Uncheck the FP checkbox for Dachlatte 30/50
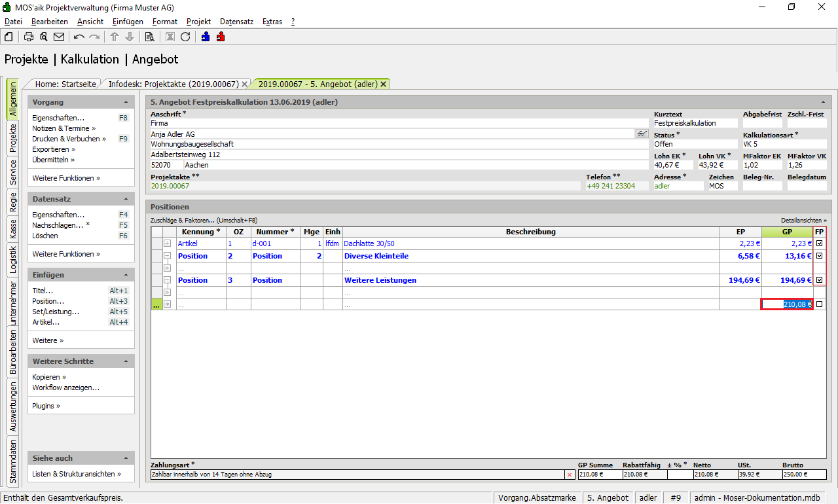The height and width of the screenshot is (504, 838). (x=819, y=243)
